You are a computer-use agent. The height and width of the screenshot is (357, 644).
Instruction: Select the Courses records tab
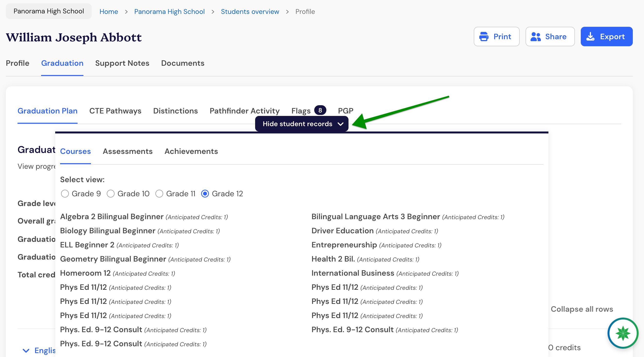coord(75,151)
